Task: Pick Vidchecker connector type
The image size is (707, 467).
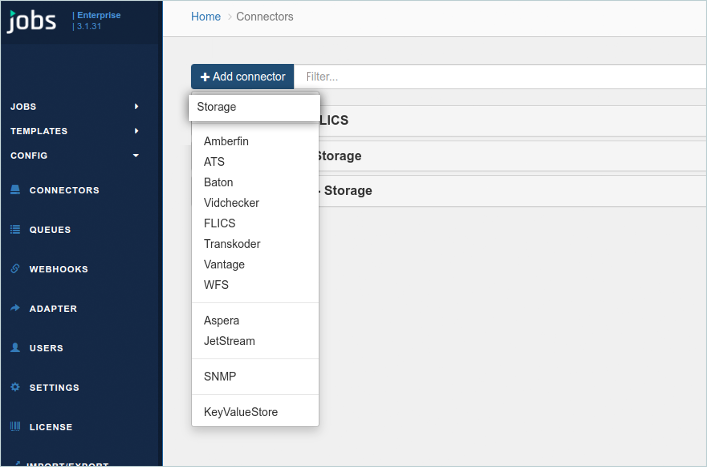Action: (x=231, y=203)
